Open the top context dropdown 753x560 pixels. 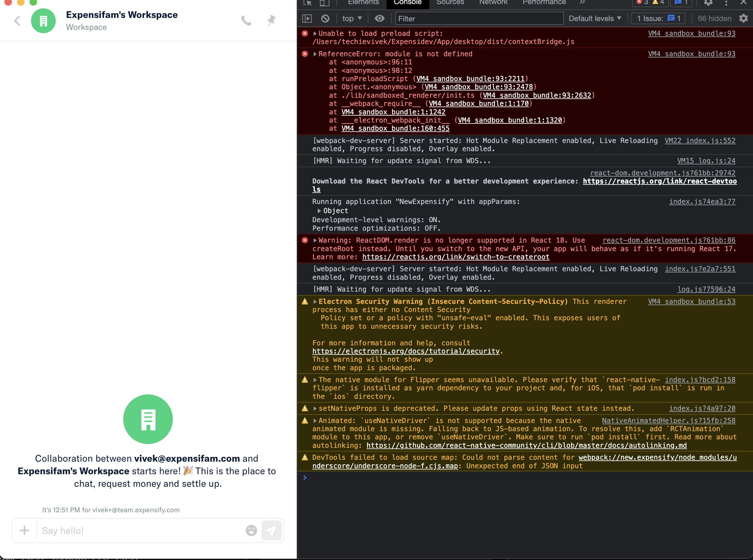pos(352,19)
